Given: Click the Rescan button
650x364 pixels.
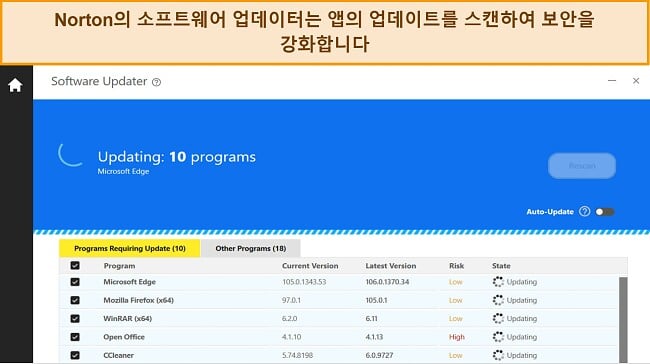Looking at the screenshot, I should click(582, 166).
